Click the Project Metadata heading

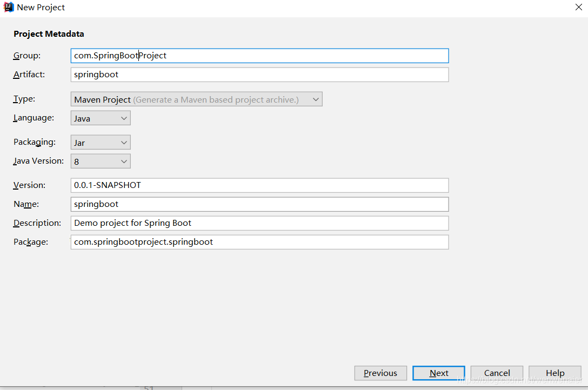[x=49, y=33]
